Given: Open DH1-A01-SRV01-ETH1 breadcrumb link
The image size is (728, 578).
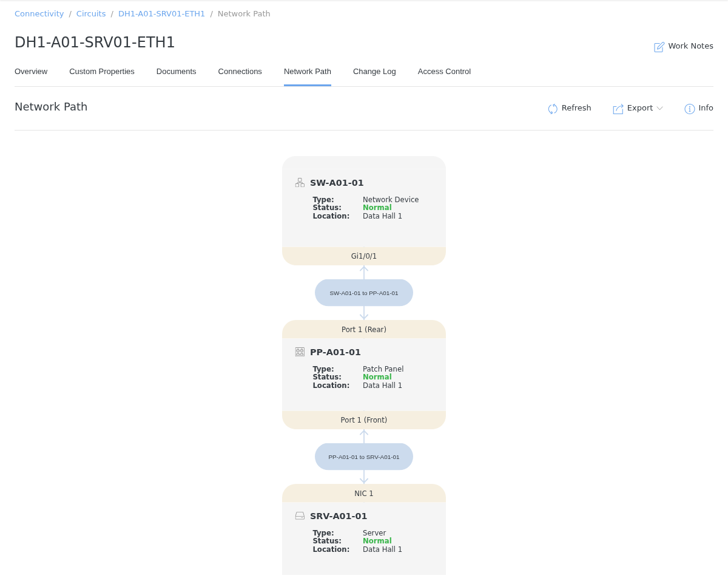Looking at the screenshot, I should click(162, 13).
